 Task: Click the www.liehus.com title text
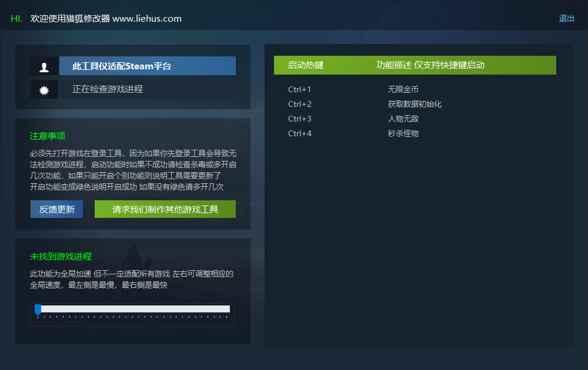[x=147, y=19]
